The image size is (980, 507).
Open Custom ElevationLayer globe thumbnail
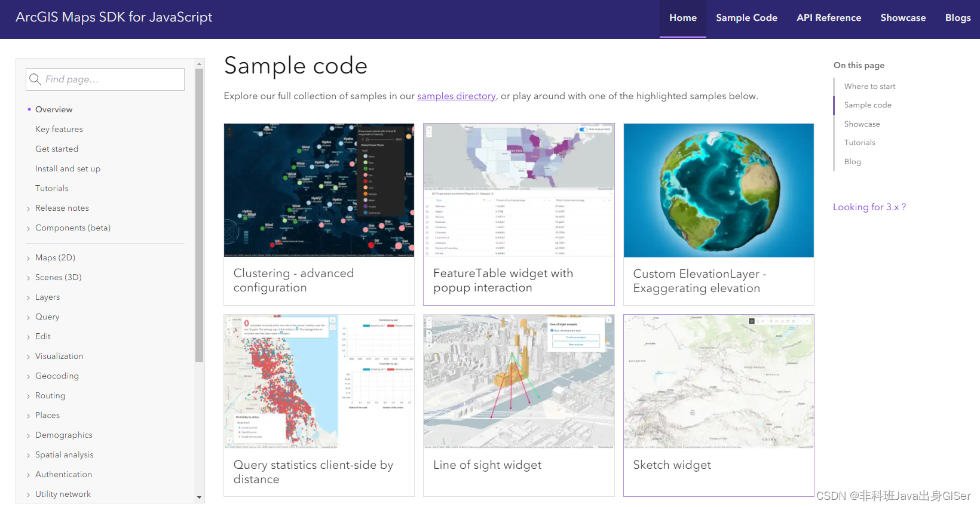pos(719,190)
